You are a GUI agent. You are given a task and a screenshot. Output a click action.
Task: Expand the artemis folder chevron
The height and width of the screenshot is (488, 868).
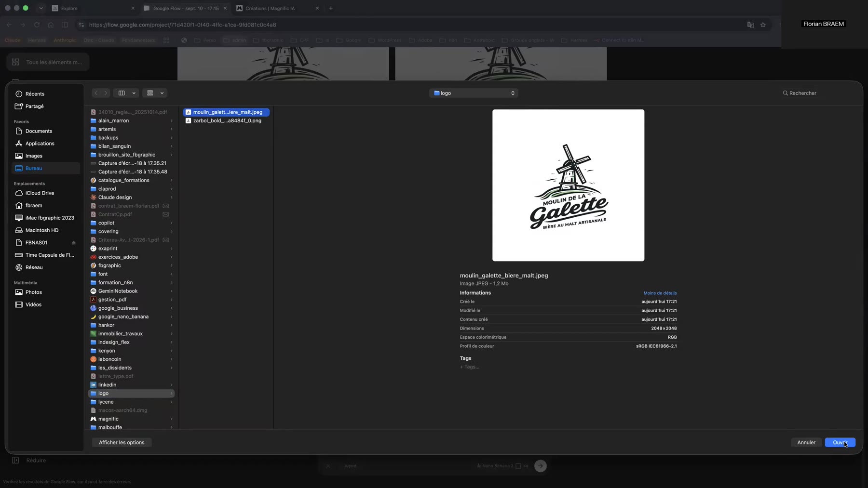point(171,129)
